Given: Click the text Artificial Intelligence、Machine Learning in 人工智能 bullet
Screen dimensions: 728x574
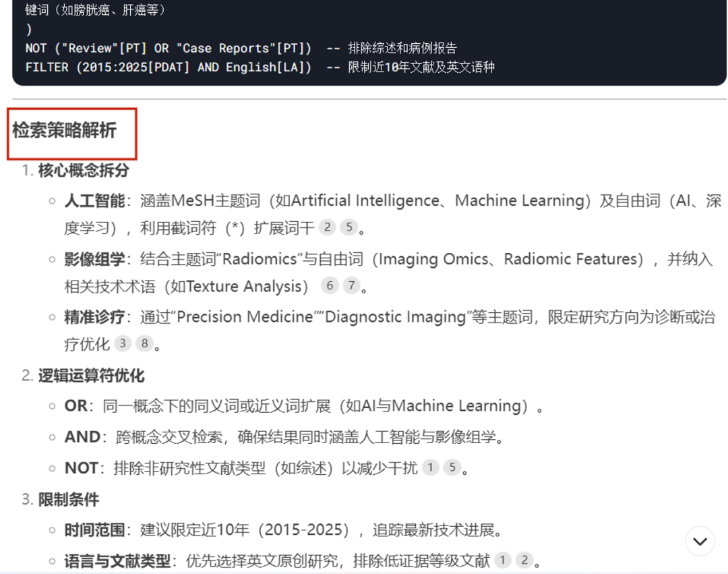Looking at the screenshot, I should [438, 200].
